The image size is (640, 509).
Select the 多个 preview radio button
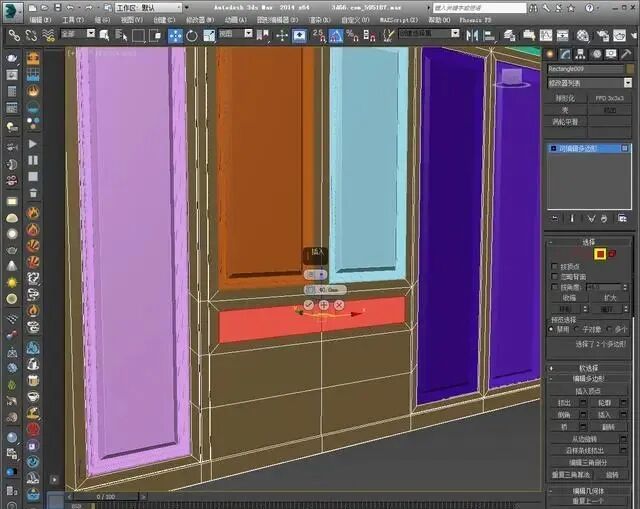tap(609, 329)
